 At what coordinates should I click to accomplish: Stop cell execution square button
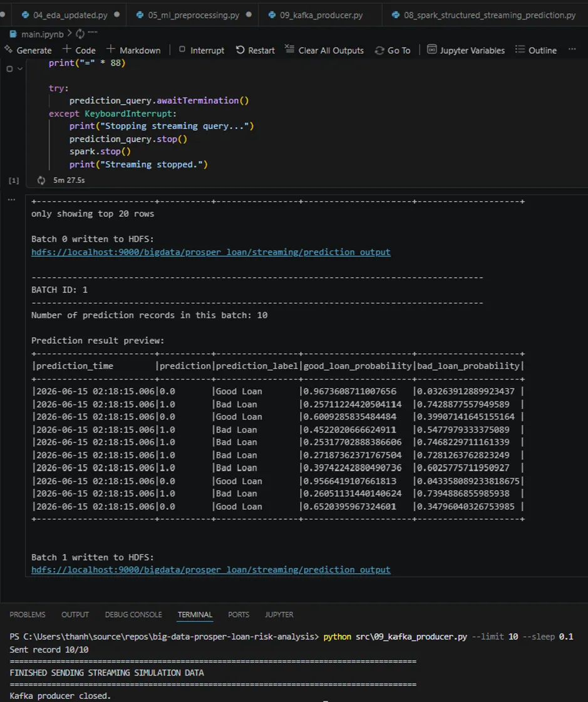point(9,69)
